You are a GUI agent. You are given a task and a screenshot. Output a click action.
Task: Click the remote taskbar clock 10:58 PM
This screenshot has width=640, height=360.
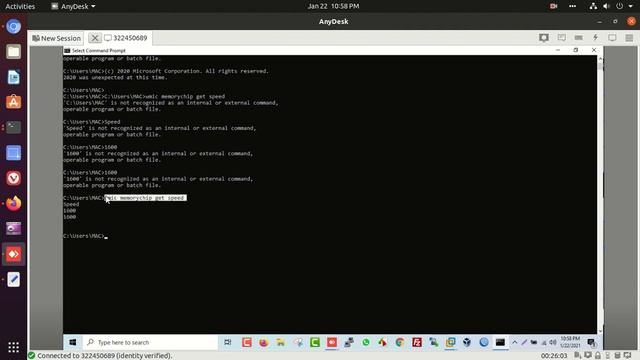point(570,342)
